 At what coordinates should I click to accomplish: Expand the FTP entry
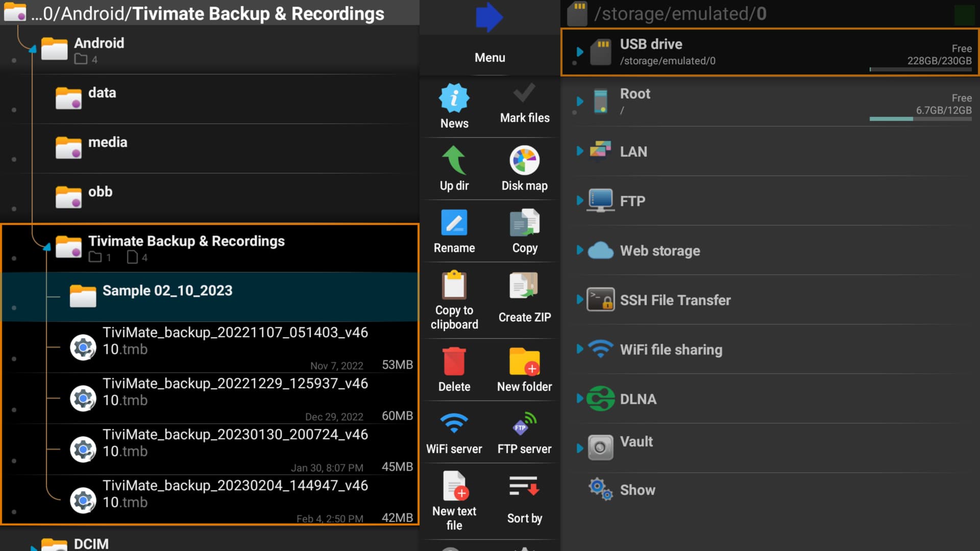(x=580, y=201)
